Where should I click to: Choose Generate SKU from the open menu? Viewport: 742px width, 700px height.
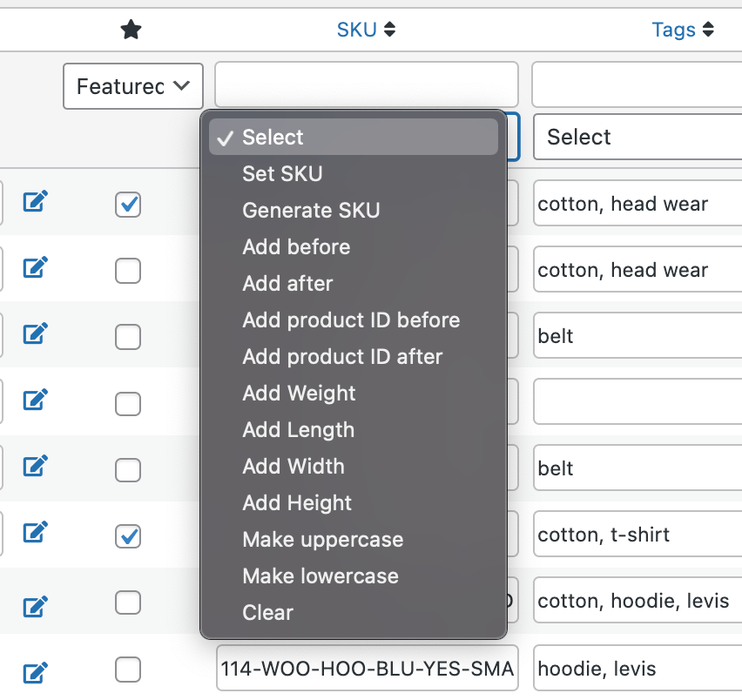[311, 210]
